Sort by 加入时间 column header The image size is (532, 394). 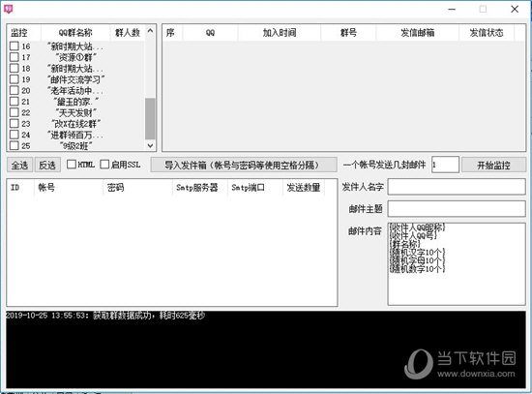click(x=280, y=33)
